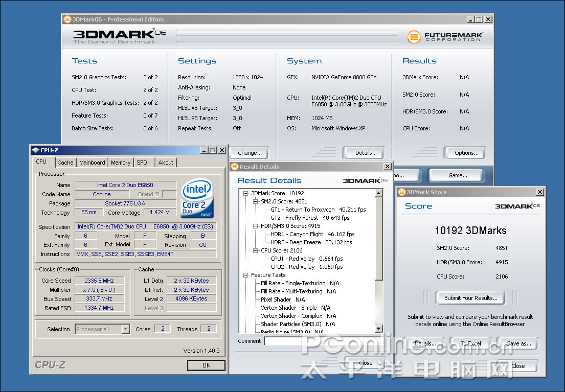Click the '2335.8 MHz' core speed value
The image size is (565, 392).
(99, 281)
